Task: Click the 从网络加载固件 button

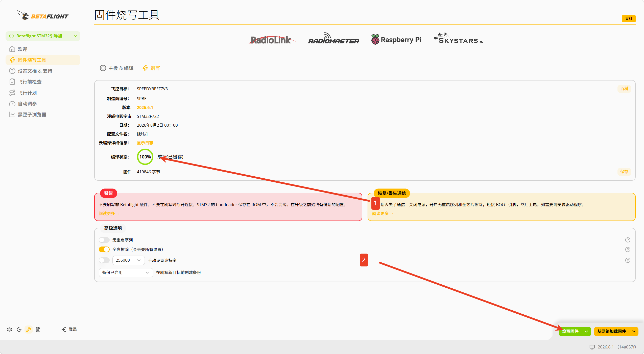Action: [x=611, y=331]
